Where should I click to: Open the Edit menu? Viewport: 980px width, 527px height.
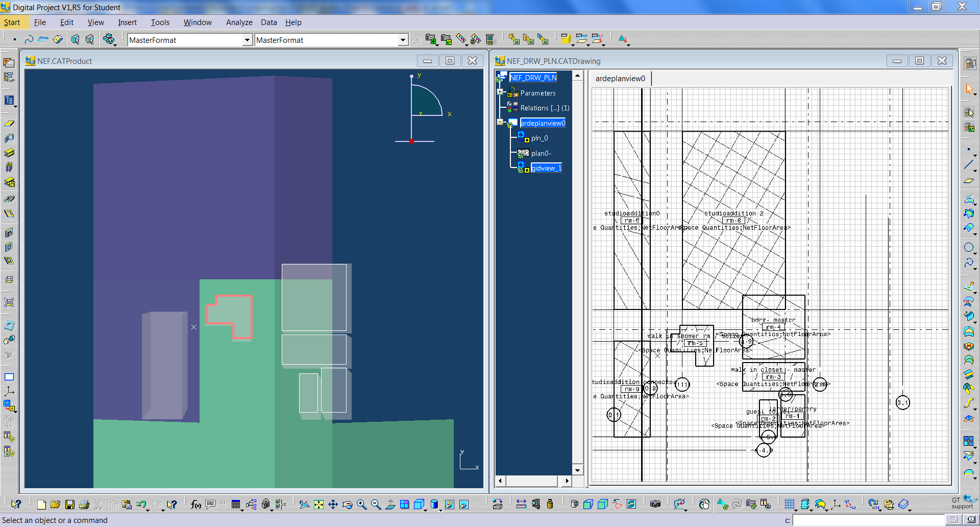point(67,22)
